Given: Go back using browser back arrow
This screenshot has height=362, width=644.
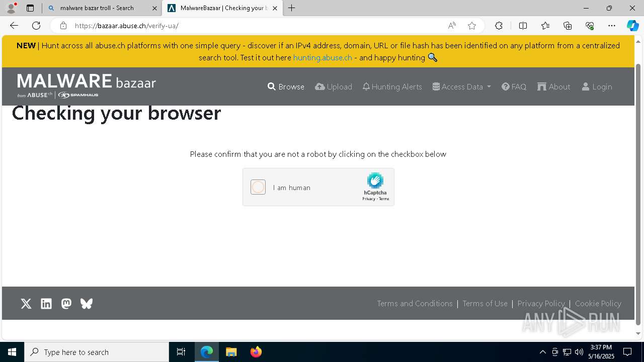Looking at the screenshot, I should (x=14, y=26).
